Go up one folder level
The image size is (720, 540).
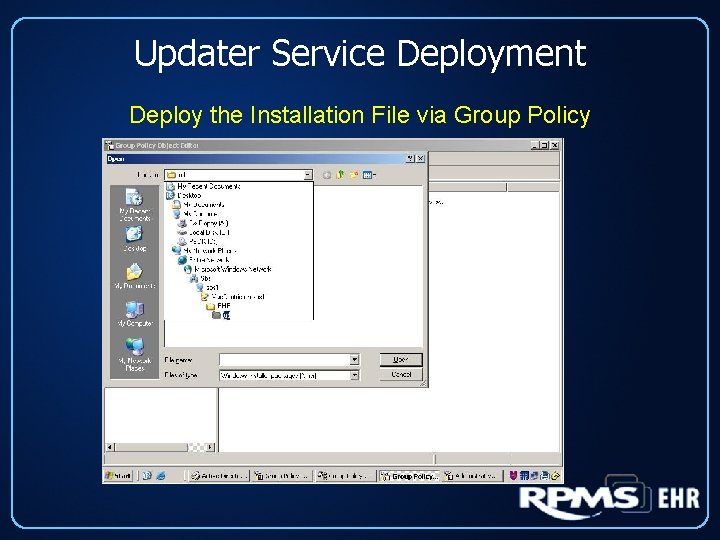click(340, 175)
